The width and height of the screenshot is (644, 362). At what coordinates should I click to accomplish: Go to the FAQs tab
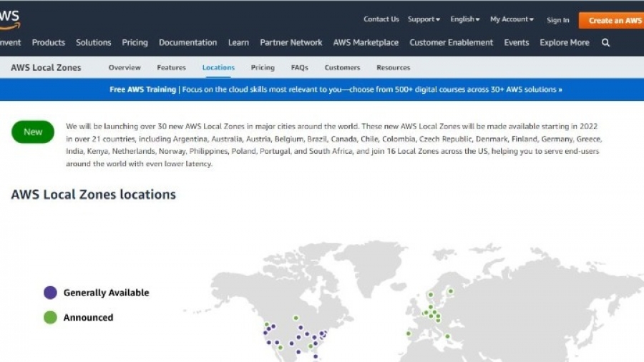pos(299,68)
